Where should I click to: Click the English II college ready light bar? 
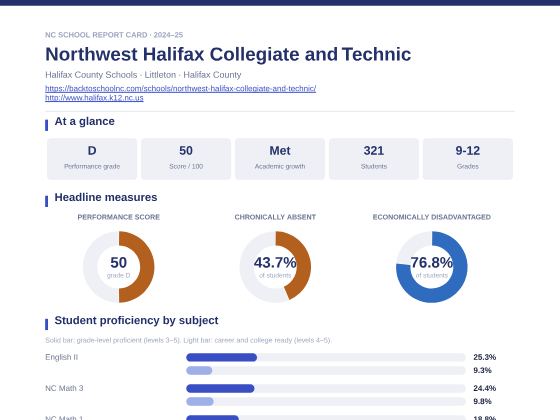coord(199,370)
